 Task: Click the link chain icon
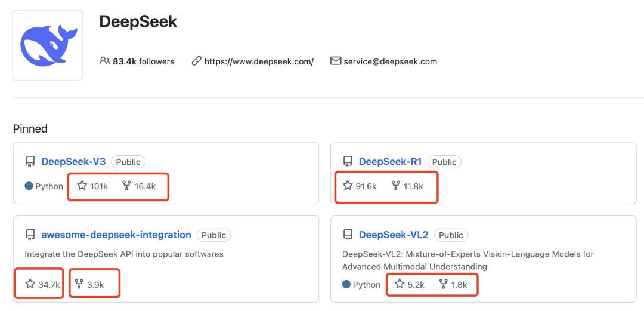click(x=196, y=61)
